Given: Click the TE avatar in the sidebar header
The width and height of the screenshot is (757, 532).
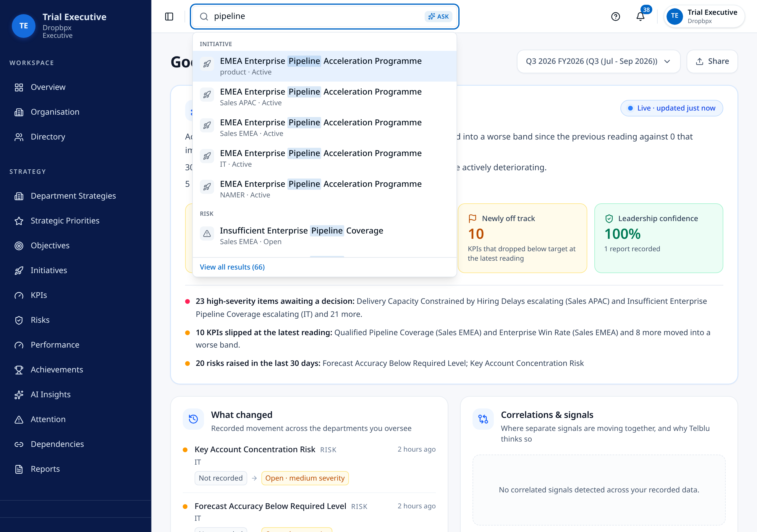Looking at the screenshot, I should (x=23, y=26).
